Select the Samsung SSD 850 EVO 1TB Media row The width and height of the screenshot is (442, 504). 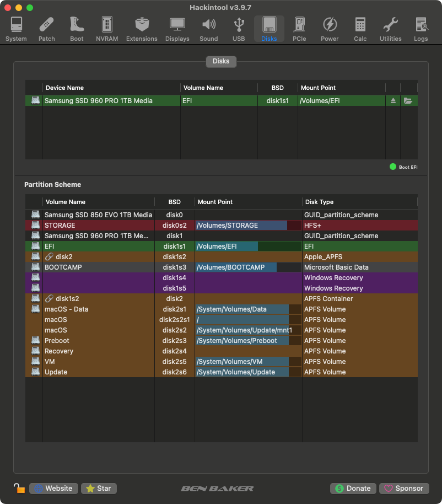click(222, 215)
